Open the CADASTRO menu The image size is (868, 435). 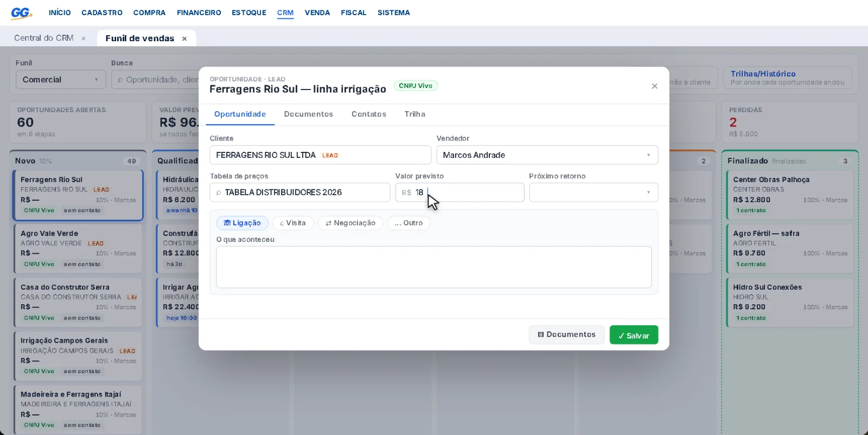pos(102,12)
